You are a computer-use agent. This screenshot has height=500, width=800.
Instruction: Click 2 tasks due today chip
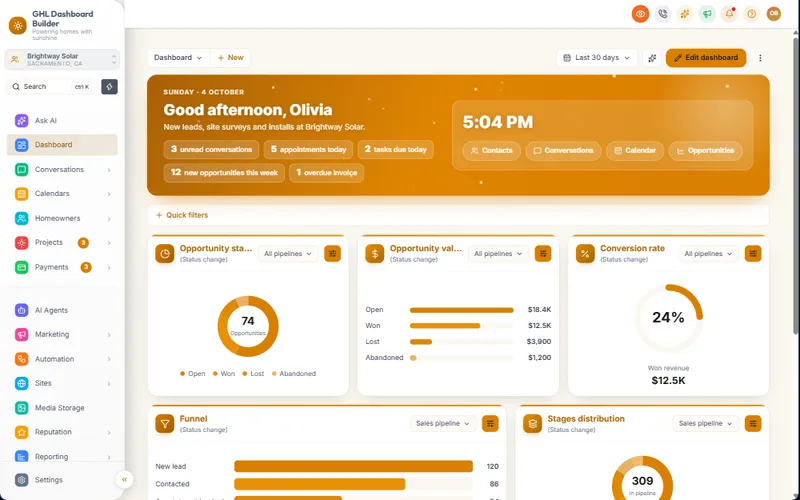395,149
